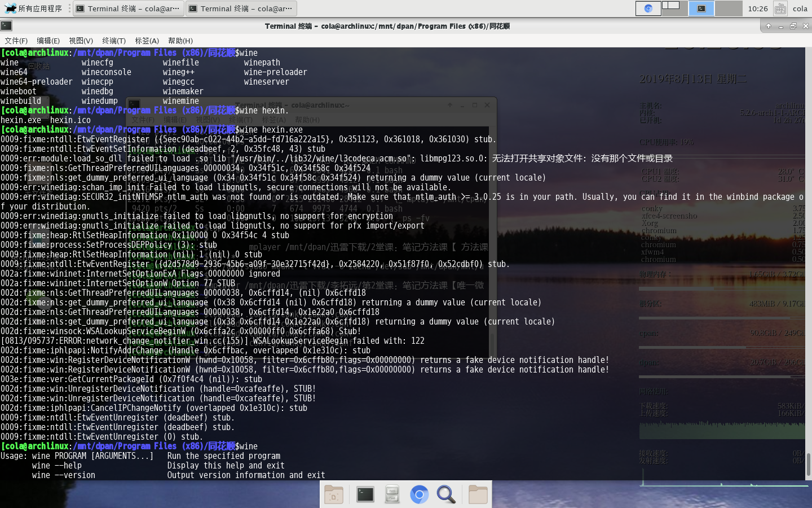Open the file cabinet file manager in the dock
The image size is (812, 508).
(x=392, y=494)
